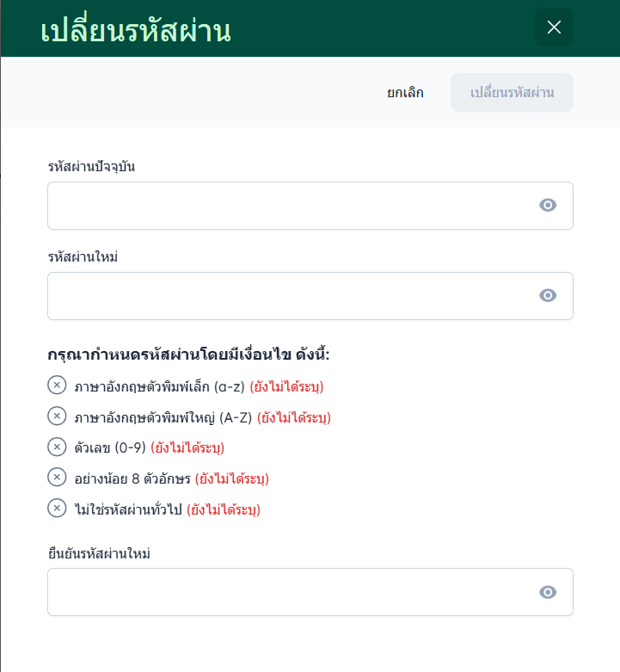Click the X status icon for uppercase (A-Z)
The width and height of the screenshot is (620, 672).
57,416
